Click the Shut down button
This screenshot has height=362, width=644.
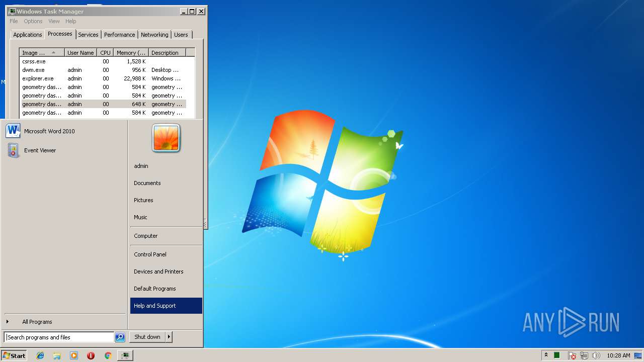click(147, 337)
